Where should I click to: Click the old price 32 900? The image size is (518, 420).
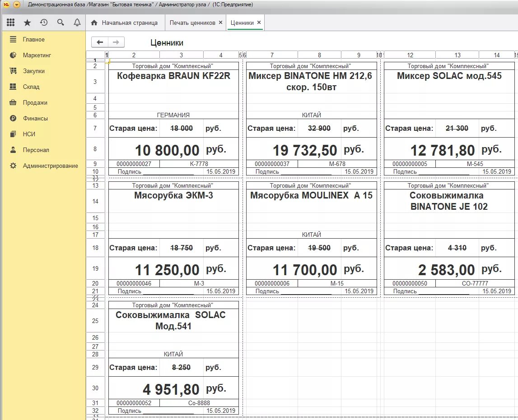[319, 128]
